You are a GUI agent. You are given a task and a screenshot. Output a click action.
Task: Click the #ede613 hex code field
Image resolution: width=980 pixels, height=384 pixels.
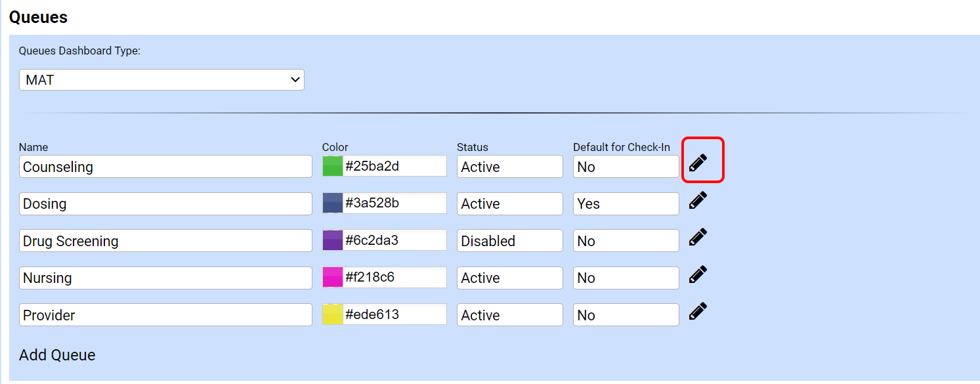click(394, 314)
